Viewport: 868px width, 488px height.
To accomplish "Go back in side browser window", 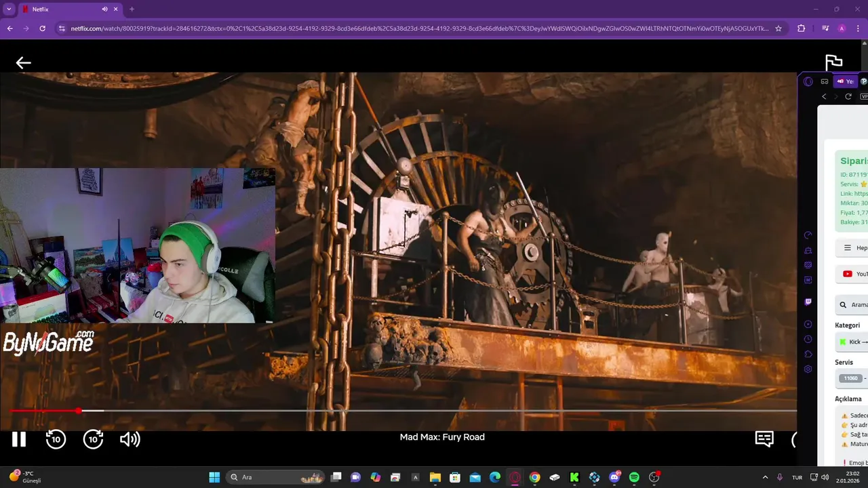I will coord(824,96).
